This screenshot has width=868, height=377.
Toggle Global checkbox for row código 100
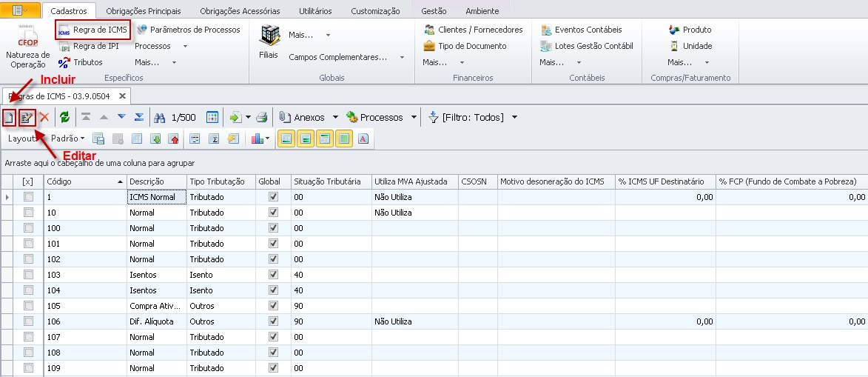[x=273, y=228]
